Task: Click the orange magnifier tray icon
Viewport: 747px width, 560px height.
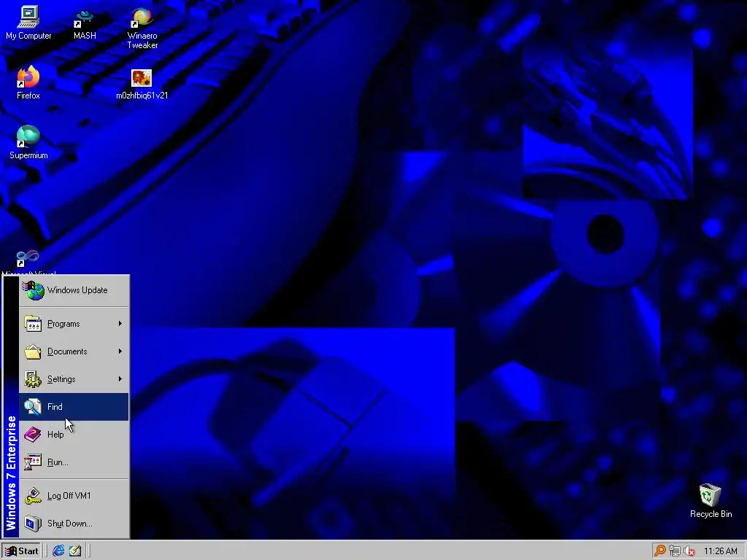Action: 659,551
